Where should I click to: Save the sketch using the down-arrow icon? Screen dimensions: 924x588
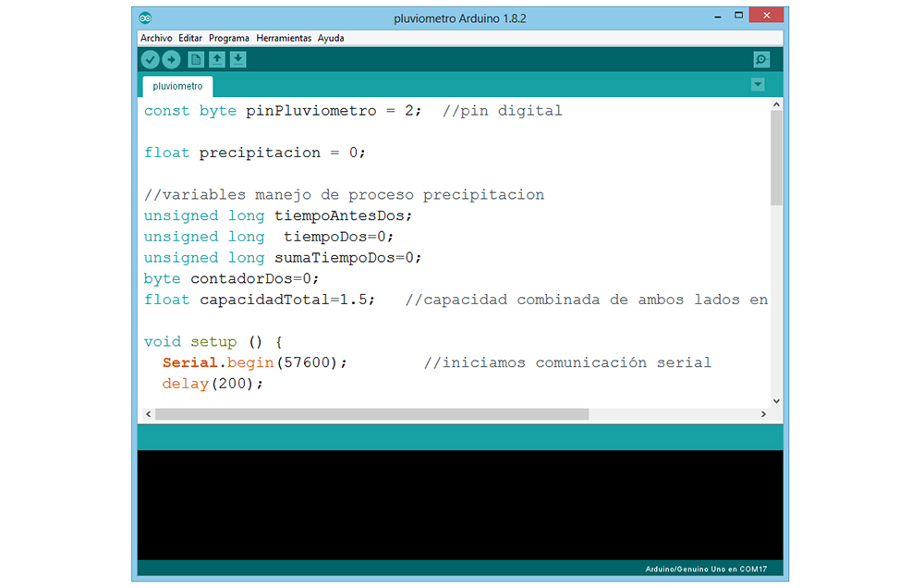click(x=237, y=60)
